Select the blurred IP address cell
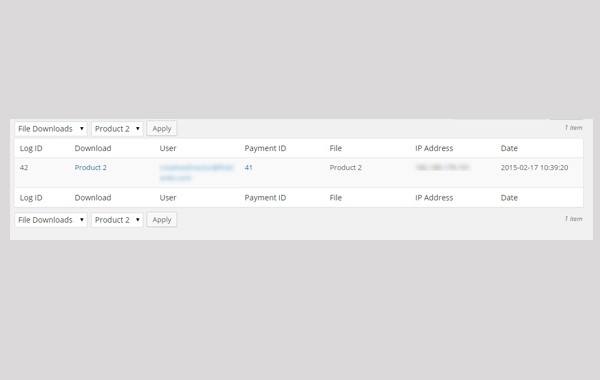600x380 pixels. click(442, 167)
